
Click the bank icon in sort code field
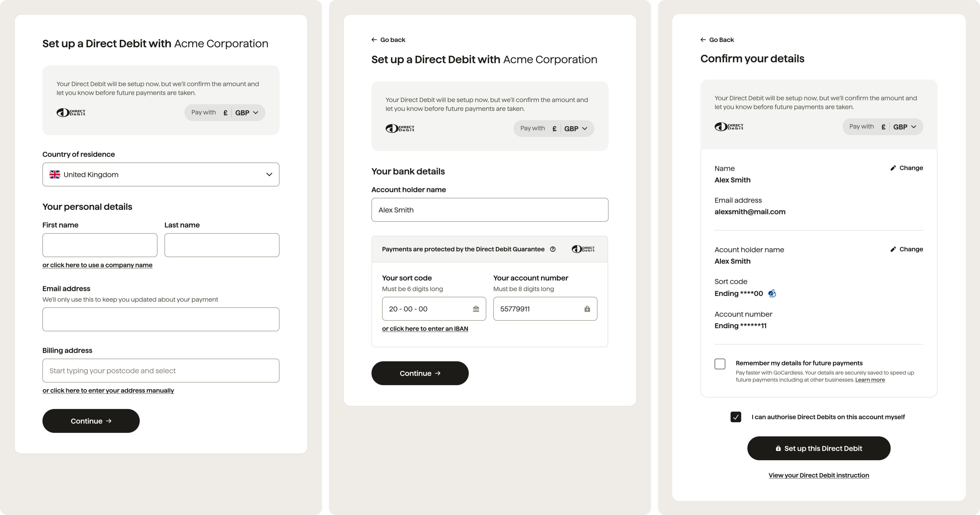[476, 309]
